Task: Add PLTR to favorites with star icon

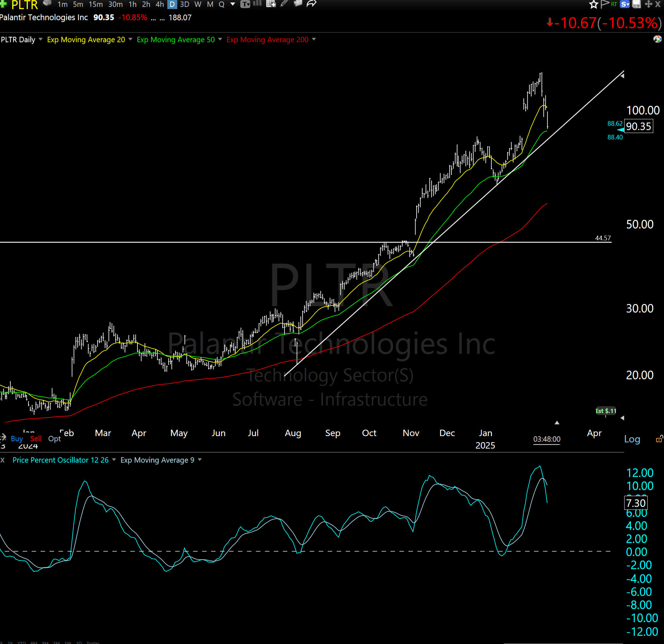Action: point(594,4)
